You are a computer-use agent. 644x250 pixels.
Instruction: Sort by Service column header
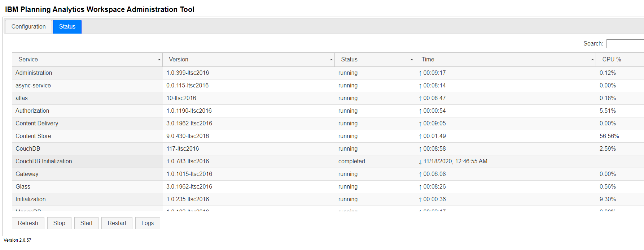(87, 60)
